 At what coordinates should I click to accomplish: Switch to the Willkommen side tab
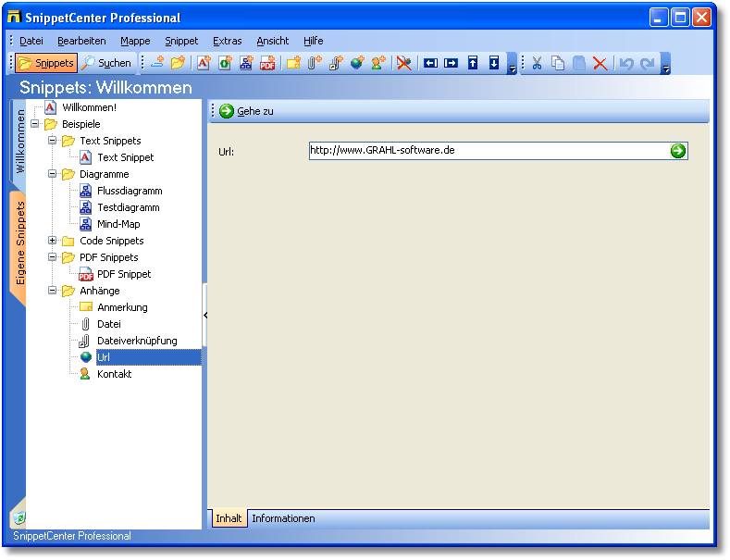tap(19, 142)
